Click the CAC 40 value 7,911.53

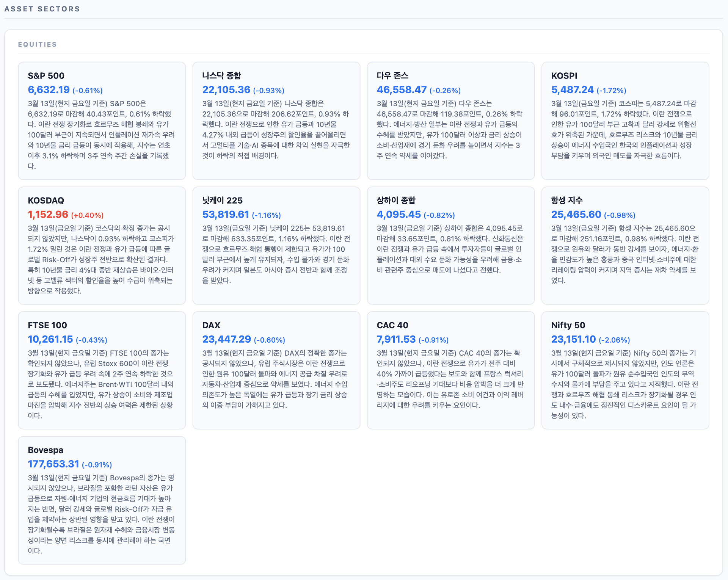[x=396, y=339]
